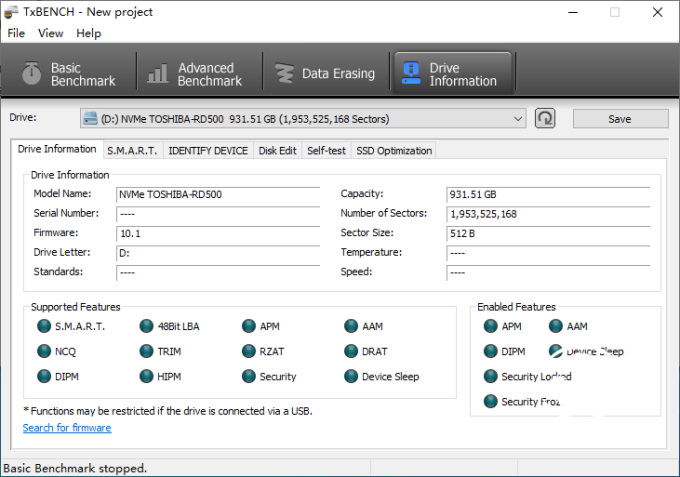This screenshot has height=477, width=680.
Task: Click the Advanced Benchmark label
Action: click(x=209, y=74)
